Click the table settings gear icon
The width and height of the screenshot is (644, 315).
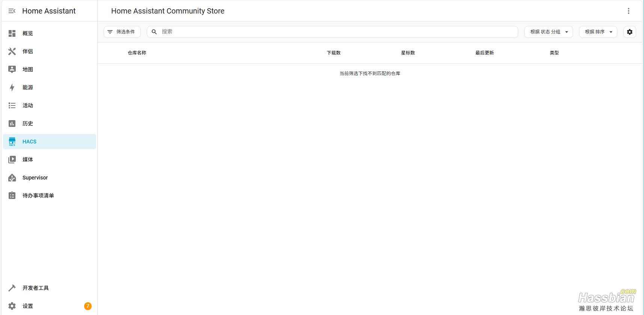[x=629, y=32]
